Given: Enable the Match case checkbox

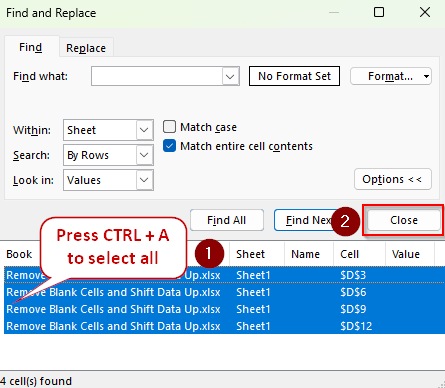Looking at the screenshot, I should (169, 127).
